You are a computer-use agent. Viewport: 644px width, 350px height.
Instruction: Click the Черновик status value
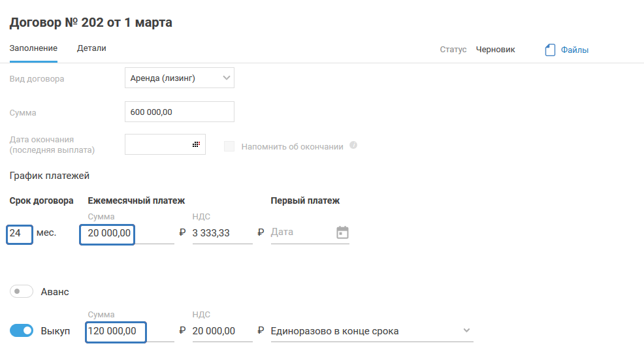(x=495, y=49)
